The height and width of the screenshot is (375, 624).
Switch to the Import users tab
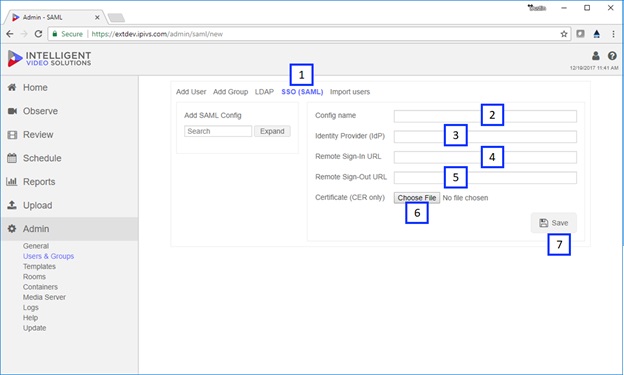tap(350, 92)
